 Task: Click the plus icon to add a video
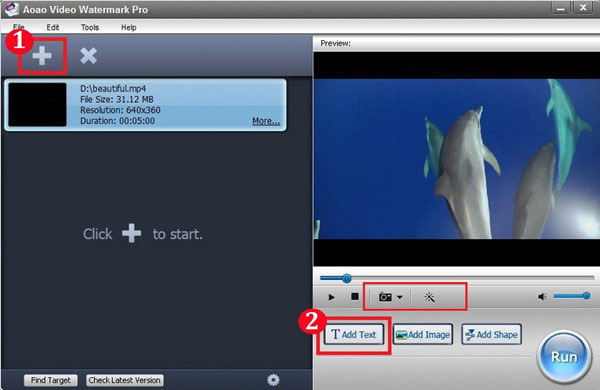click(42, 56)
